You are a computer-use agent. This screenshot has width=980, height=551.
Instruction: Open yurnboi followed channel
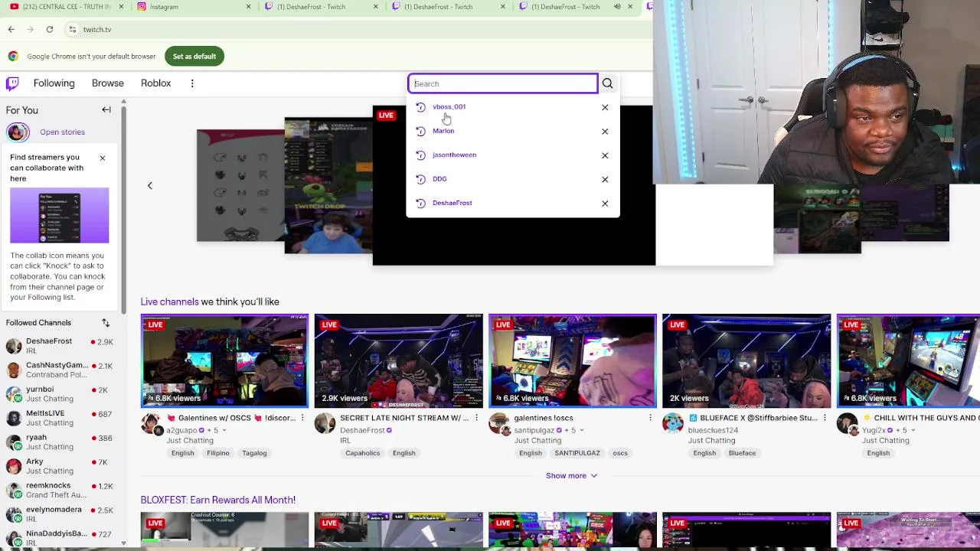click(x=60, y=394)
